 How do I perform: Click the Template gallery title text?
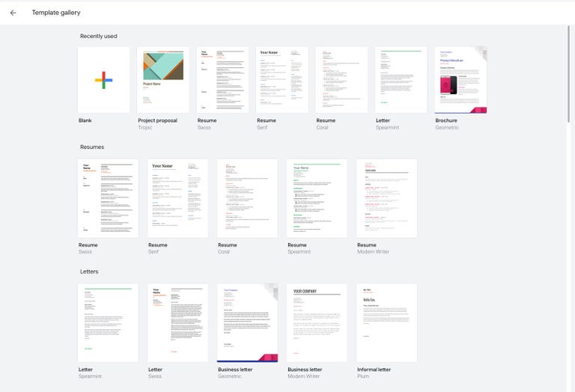pyautogui.click(x=56, y=13)
